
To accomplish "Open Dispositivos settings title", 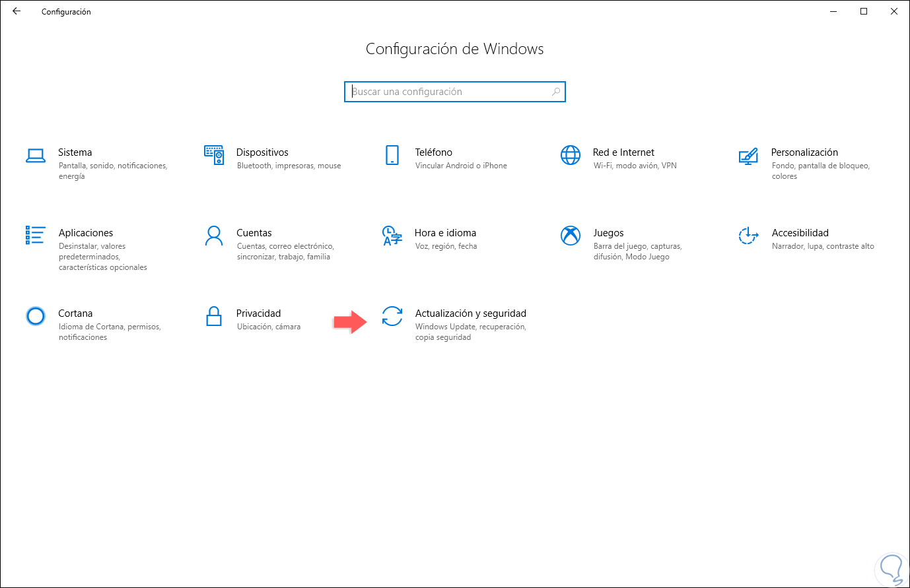I will pyautogui.click(x=262, y=152).
